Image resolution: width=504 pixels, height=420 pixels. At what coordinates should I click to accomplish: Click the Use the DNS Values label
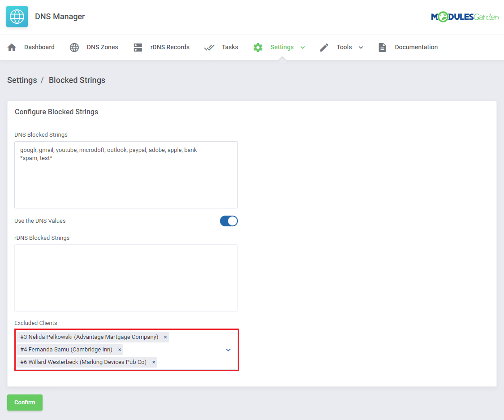coord(40,221)
